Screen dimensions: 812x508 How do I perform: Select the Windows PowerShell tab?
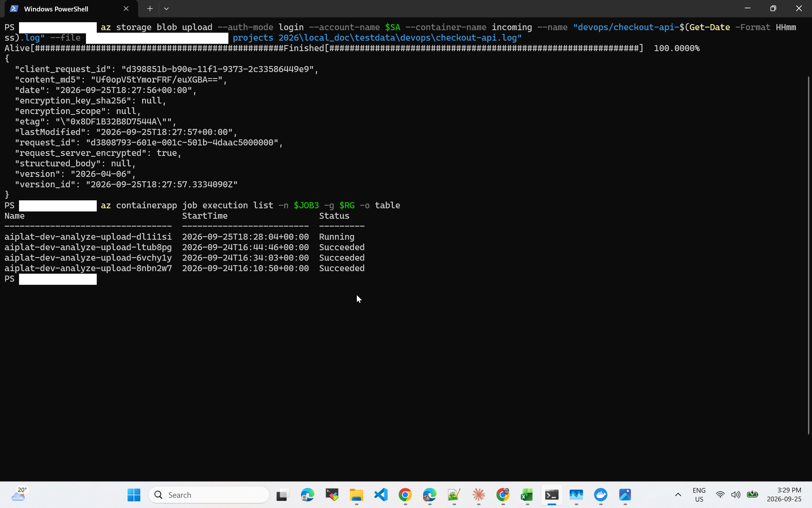point(71,9)
